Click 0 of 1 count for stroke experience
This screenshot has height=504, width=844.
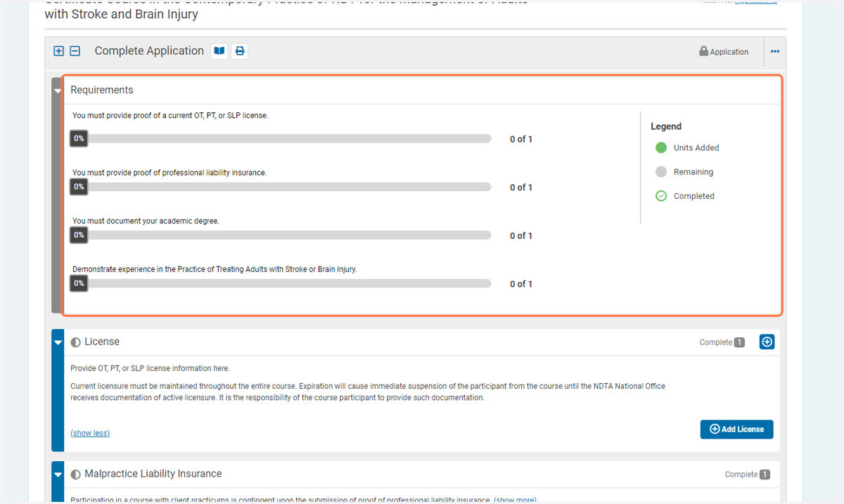click(x=521, y=284)
